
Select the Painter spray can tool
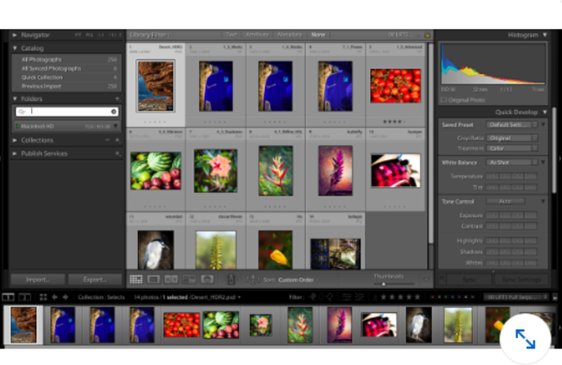pos(231,279)
